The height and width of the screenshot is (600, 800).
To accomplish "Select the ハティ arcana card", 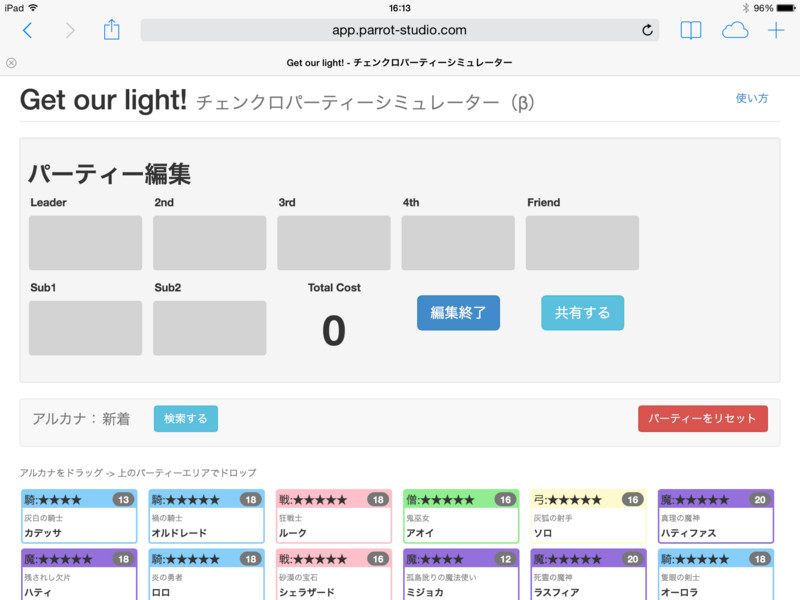I will click(79, 574).
